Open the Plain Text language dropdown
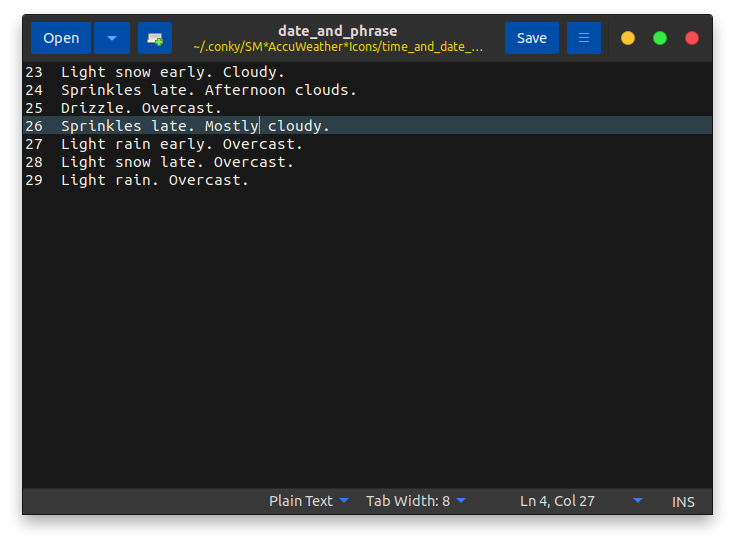The width and height of the screenshot is (735, 545). click(x=308, y=501)
